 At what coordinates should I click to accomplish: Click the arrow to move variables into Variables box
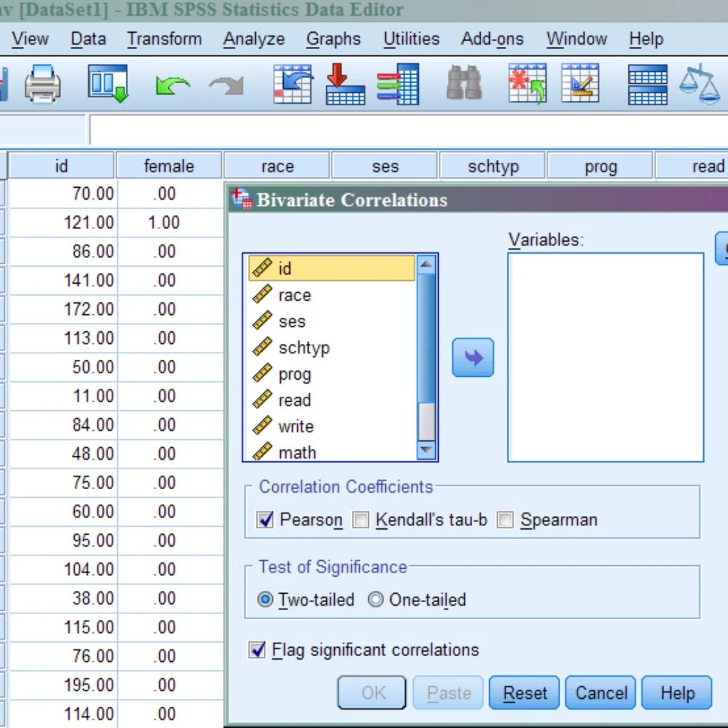[x=472, y=358]
